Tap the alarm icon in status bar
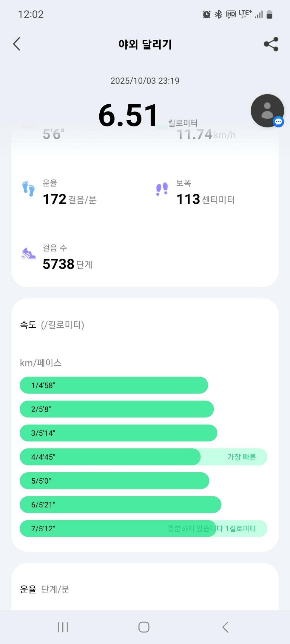This screenshot has width=290, height=644. click(x=206, y=14)
